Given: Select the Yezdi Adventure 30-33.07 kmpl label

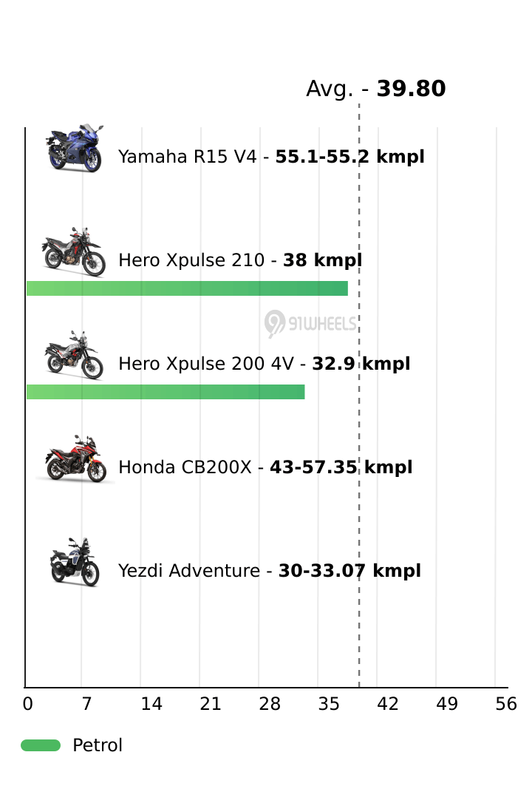Looking at the screenshot, I should tap(270, 571).
